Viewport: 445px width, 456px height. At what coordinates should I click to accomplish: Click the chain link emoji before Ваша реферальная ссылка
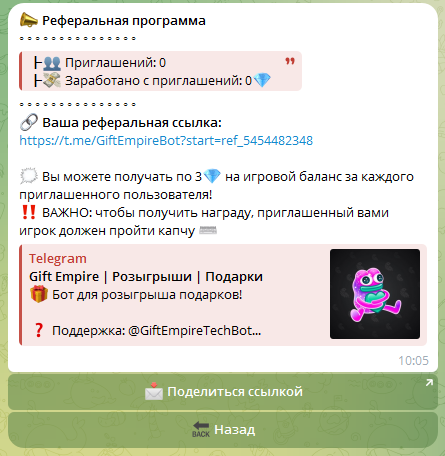pos(29,122)
